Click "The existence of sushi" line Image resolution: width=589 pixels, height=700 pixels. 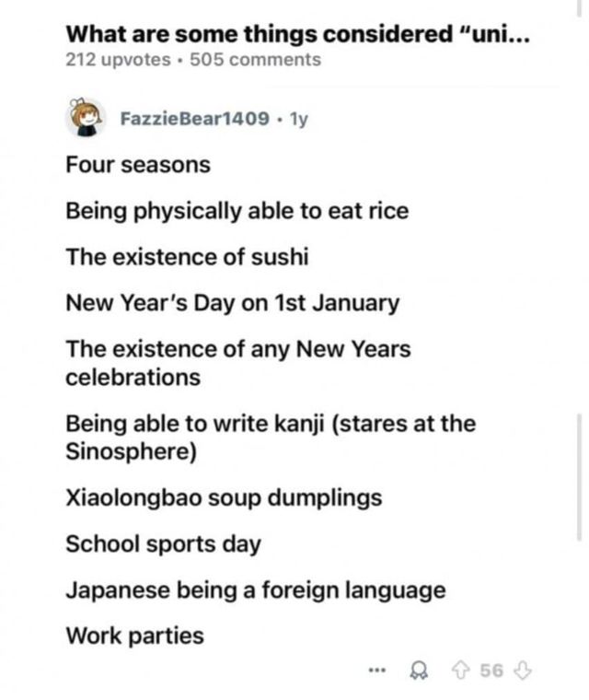click(x=187, y=256)
